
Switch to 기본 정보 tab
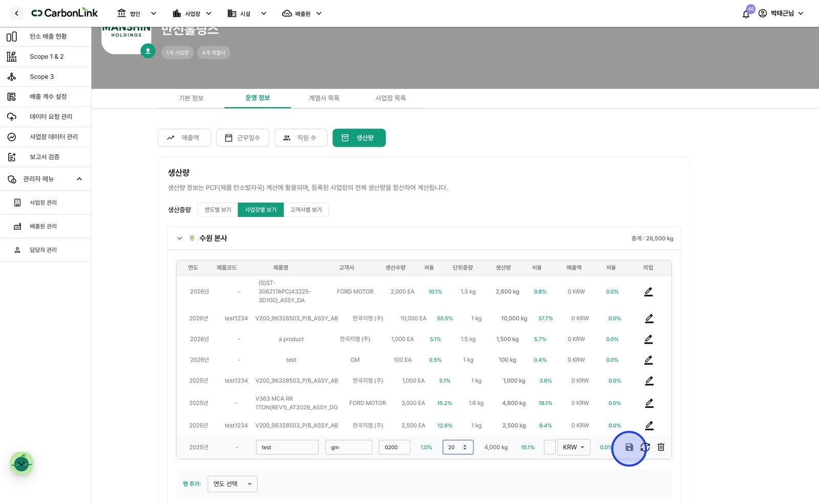point(191,98)
